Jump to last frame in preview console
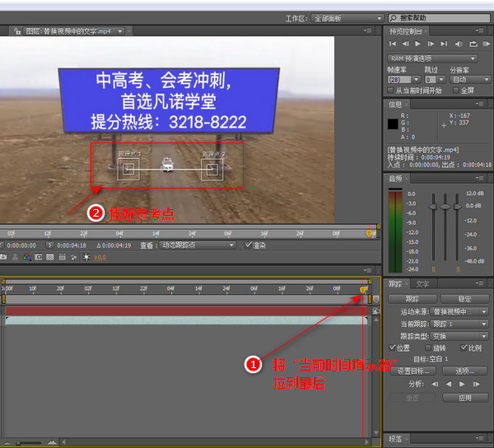Image resolution: width=494 pixels, height=448 pixels. pos(444,44)
